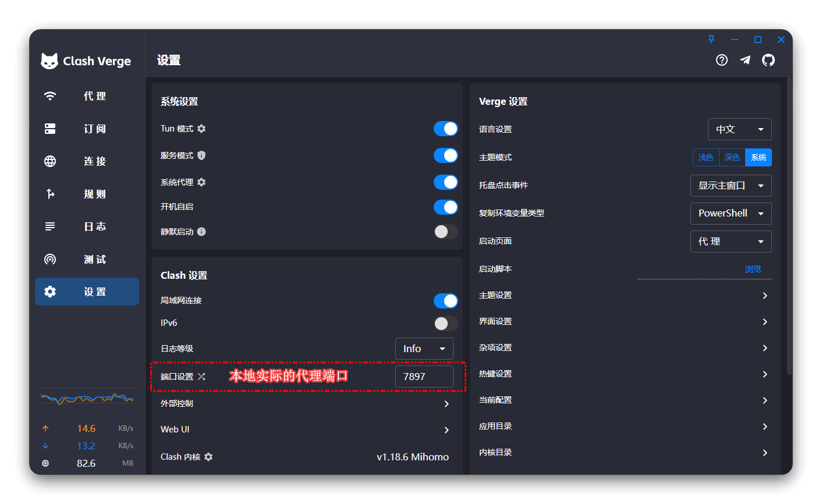
Task: Toggle 开机自启 switch
Action: pyautogui.click(x=446, y=207)
